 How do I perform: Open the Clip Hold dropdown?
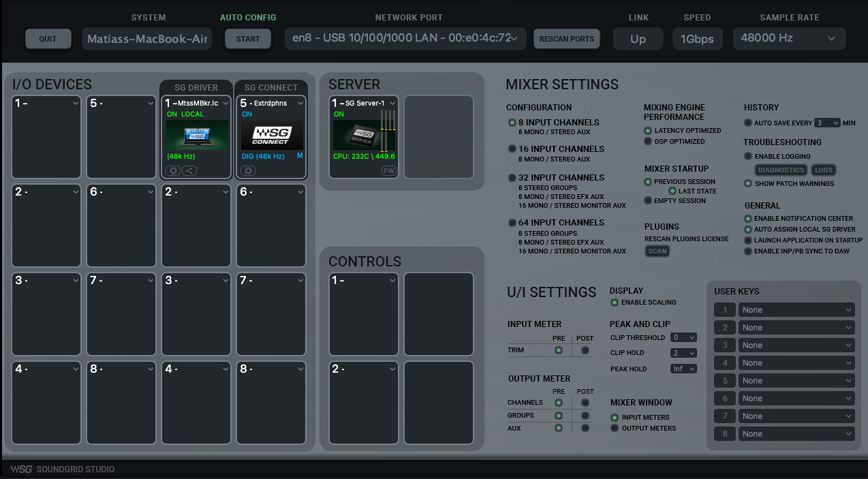click(x=683, y=353)
